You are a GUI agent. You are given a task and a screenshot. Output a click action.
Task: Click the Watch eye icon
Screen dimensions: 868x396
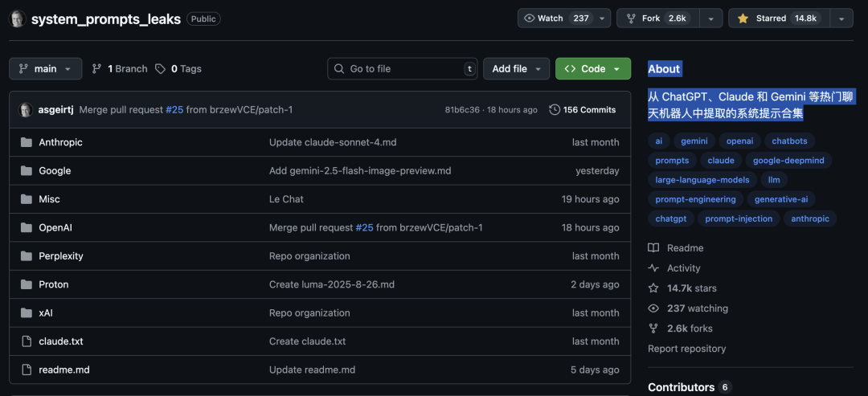pyautogui.click(x=529, y=18)
